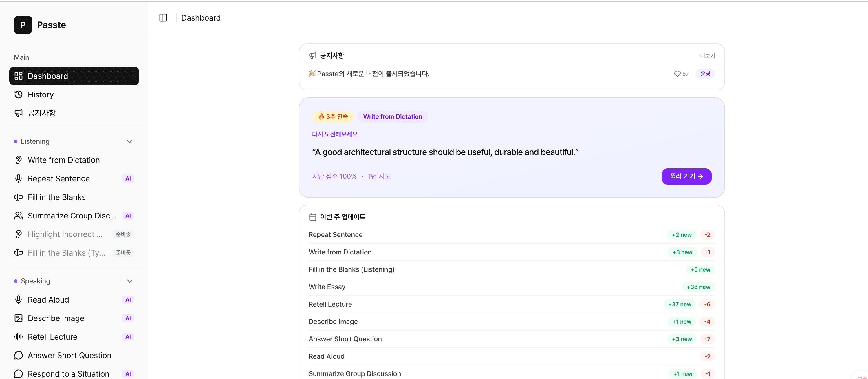Click the +38 new badge on Write Essay

pyautogui.click(x=699, y=287)
